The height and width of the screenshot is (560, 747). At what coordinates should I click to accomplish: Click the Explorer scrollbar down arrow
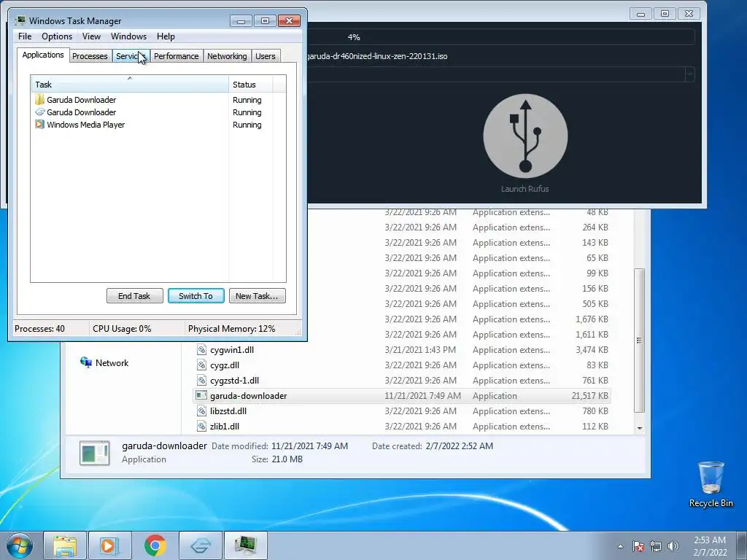tap(639, 428)
